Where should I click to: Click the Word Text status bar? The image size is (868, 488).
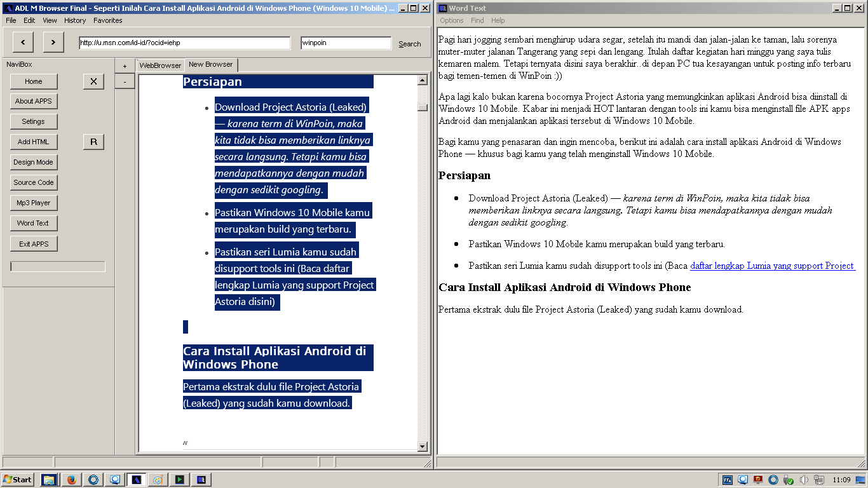(651, 463)
